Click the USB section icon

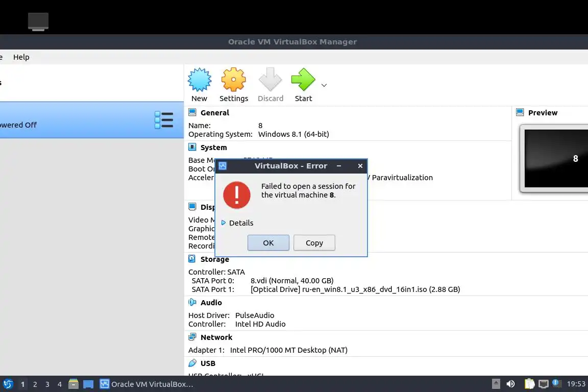tap(192, 363)
